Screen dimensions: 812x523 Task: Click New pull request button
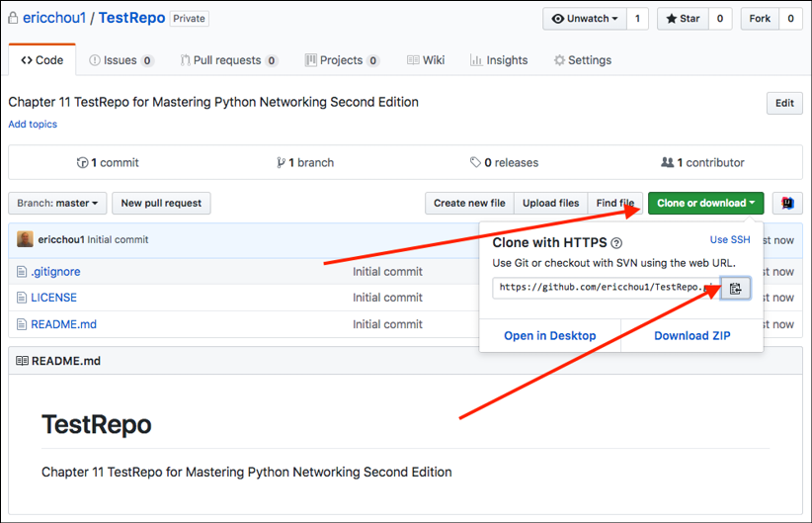click(161, 204)
